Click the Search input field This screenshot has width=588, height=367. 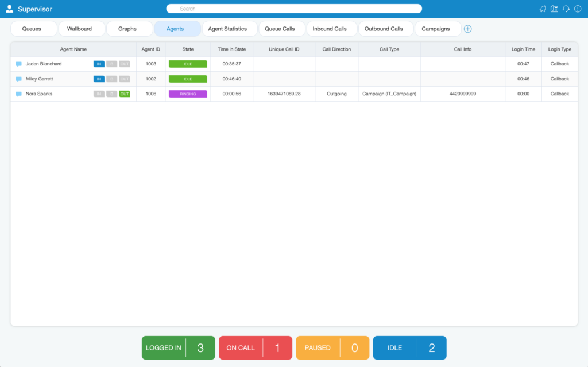pos(294,9)
